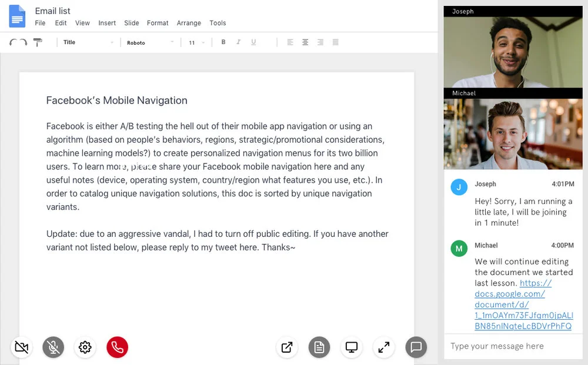The image size is (588, 365).
Task: Toggle italic formatting
Action: [x=238, y=42]
